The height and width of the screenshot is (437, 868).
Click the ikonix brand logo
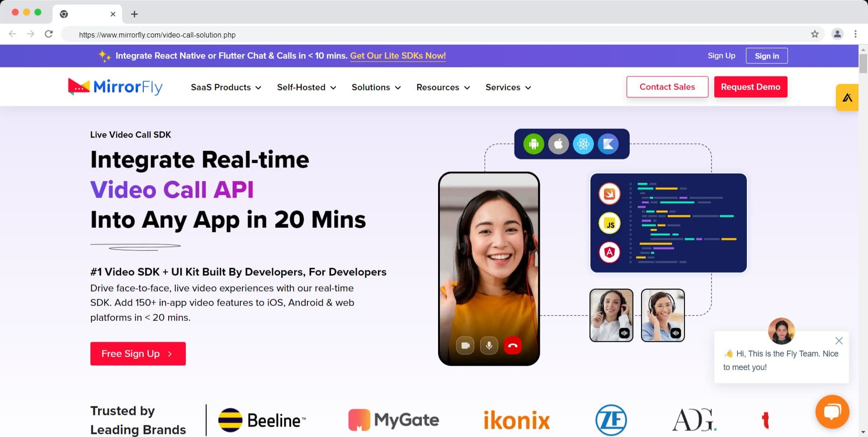[517, 420]
